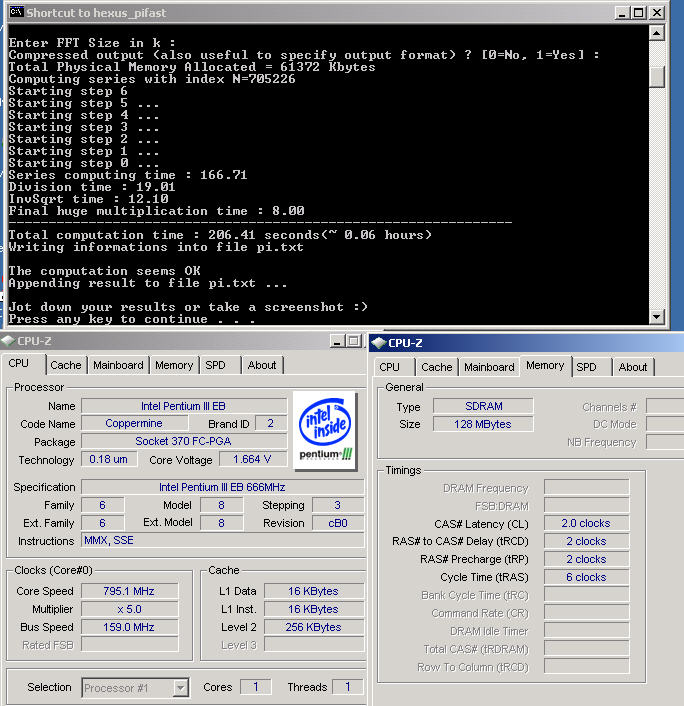Screen dimensions: 684x706
Task: Minimize the left CPU-Z window
Action: coord(337,341)
